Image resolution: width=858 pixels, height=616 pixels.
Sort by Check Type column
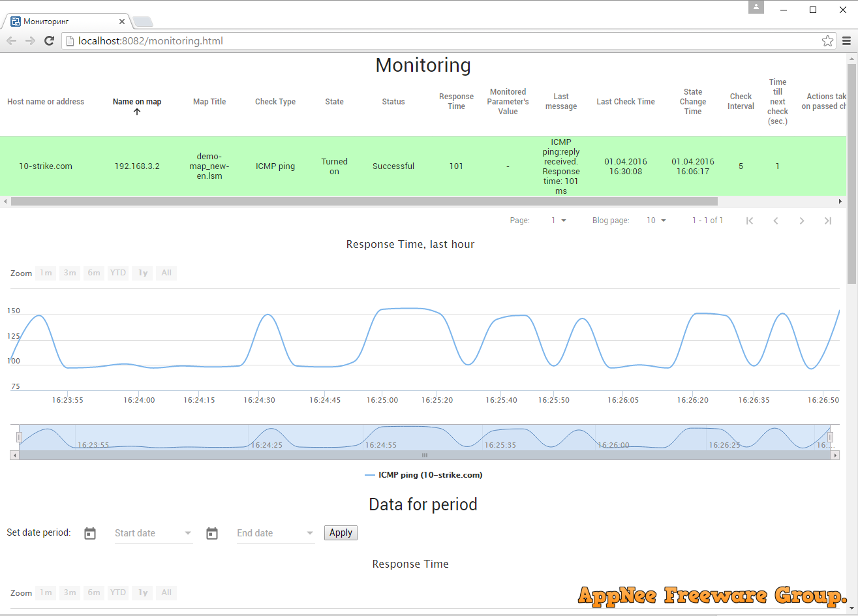[275, 102]
